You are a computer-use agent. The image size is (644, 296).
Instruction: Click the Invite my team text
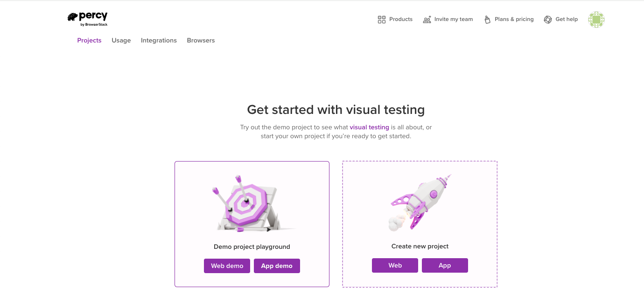tap(454, 20)
